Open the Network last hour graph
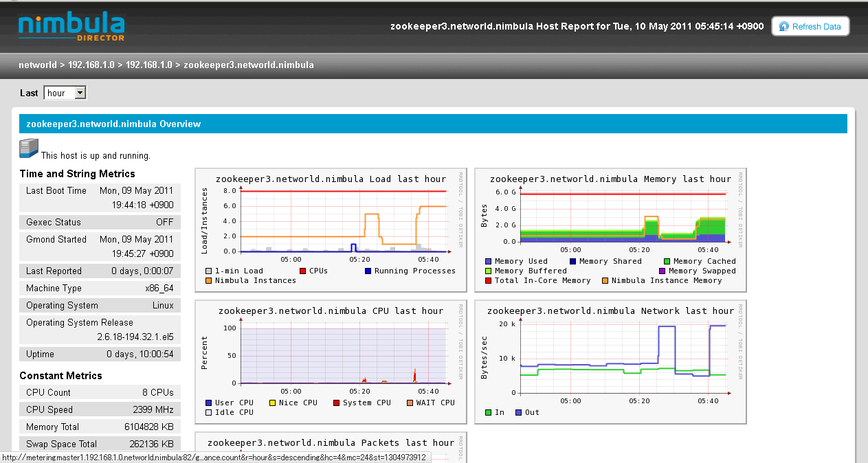 [x=610, y=361]
